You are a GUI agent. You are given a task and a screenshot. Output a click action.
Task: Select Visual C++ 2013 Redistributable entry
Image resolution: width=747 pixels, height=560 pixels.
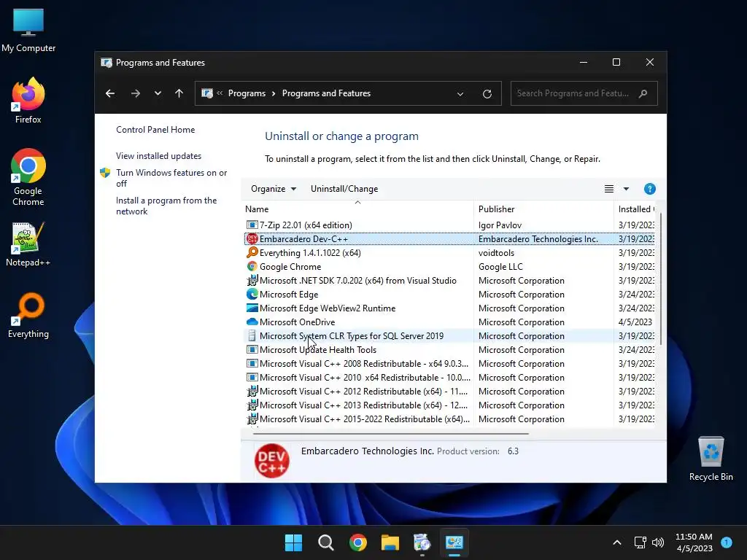coord(449,405)
